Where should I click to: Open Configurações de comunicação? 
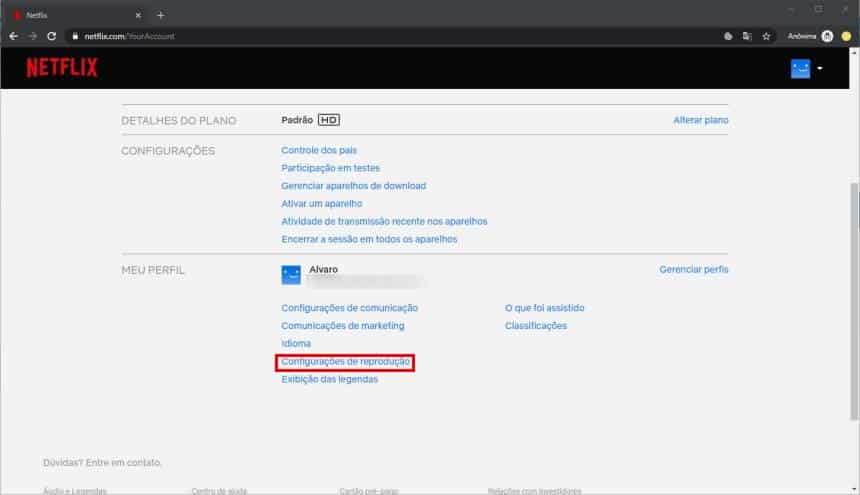[349, 308]
